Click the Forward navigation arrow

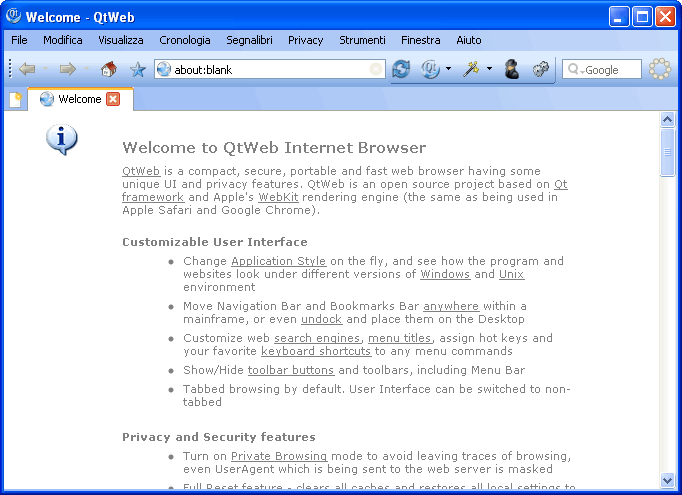(x=67, y=69)
